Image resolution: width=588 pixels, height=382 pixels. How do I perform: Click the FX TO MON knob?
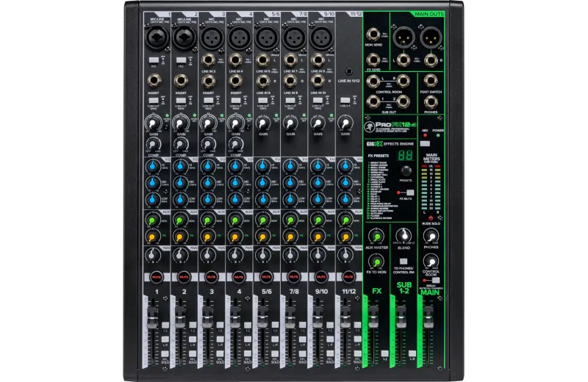coord(376,262)
